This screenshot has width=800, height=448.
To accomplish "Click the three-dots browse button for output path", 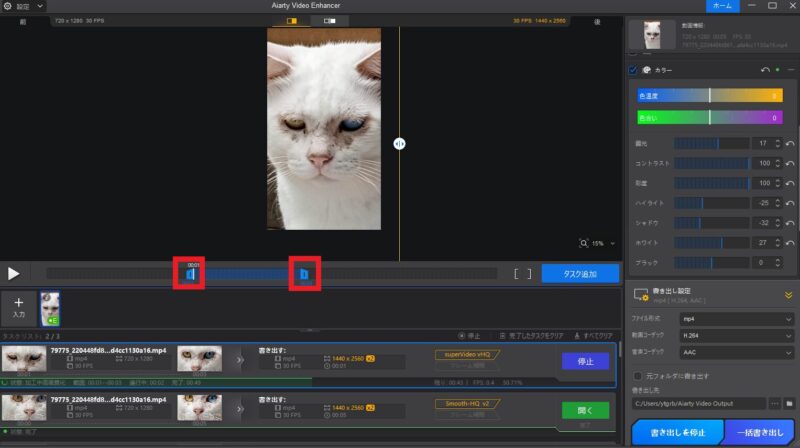I will 774,403.
